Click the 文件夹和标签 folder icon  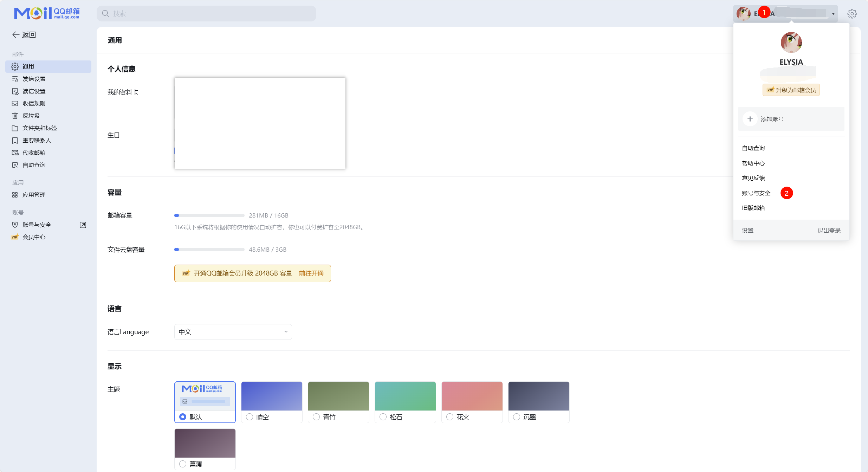click(x=15, y=128)
